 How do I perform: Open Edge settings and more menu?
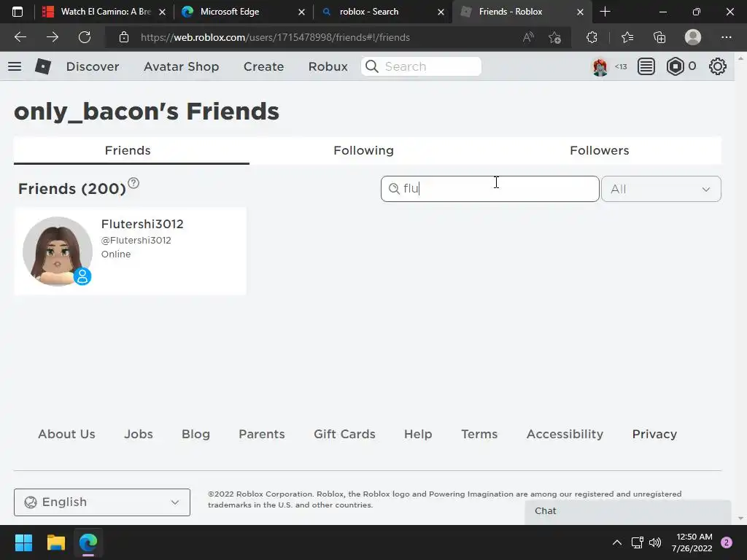point(726,37)
